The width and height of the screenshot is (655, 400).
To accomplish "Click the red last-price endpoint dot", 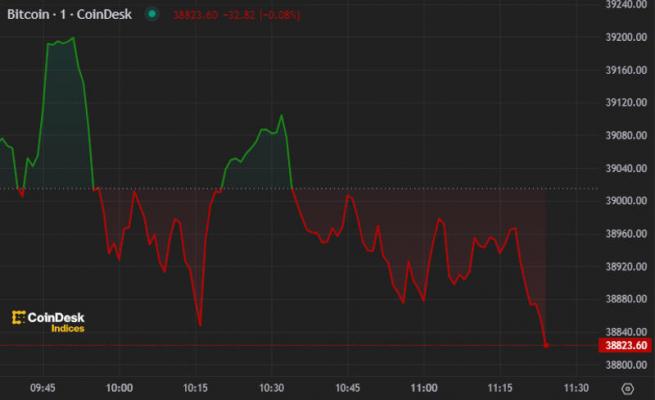I will [x=547, y=346].
